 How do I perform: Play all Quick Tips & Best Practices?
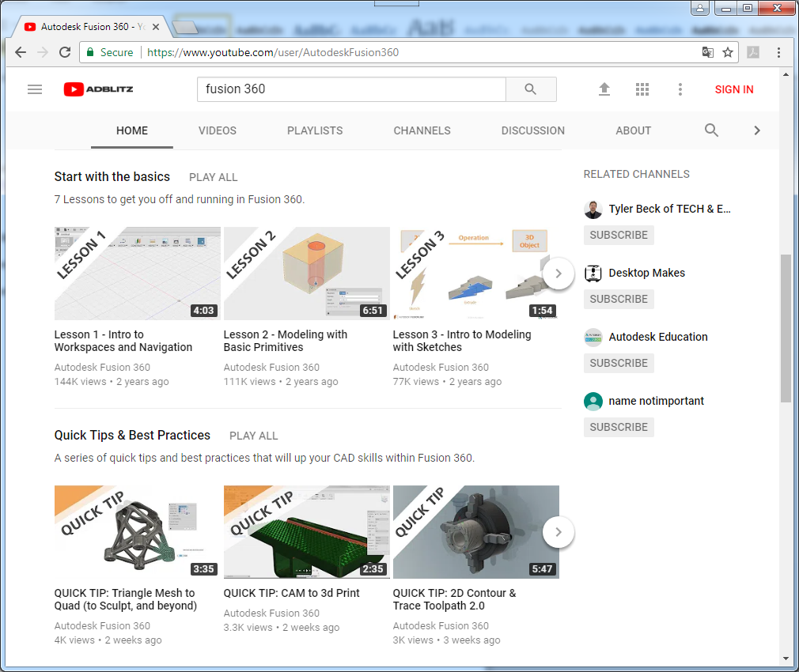coord(253,436)
